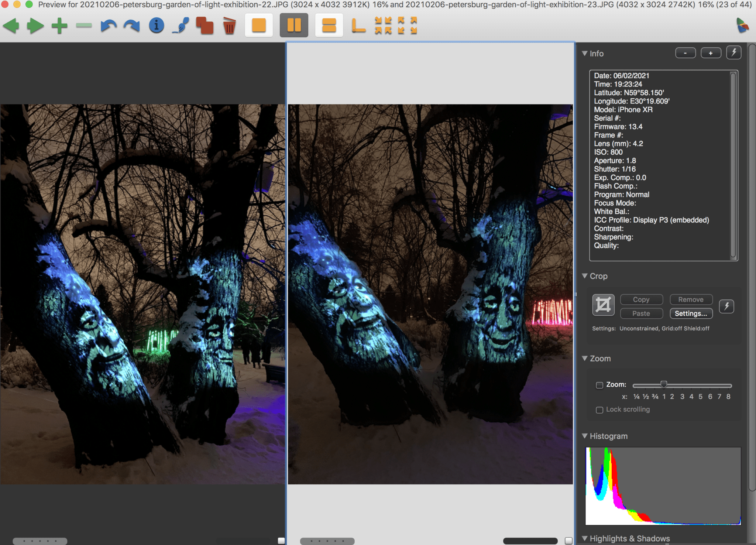Redo the last change
Screen dimensions: 756x545
pyautogui.click(x=131, y=25)
